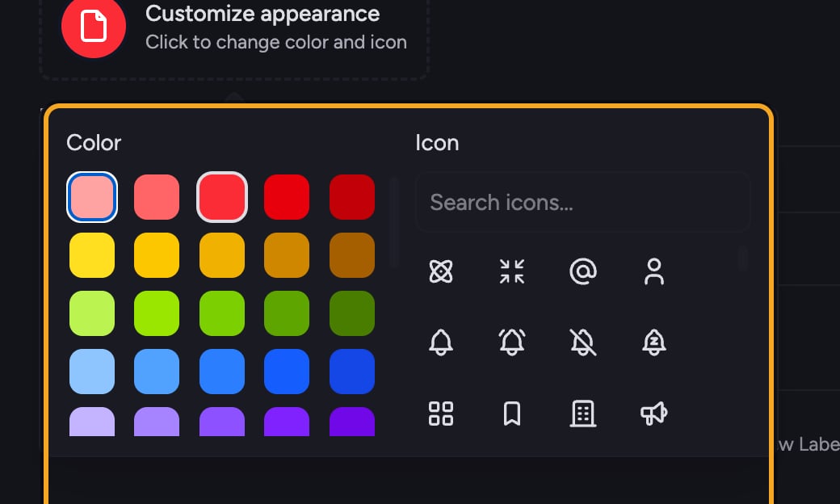Pick the pale lavender swatch
This screenshot has width=840, height=504.
[x=91, y=422]
